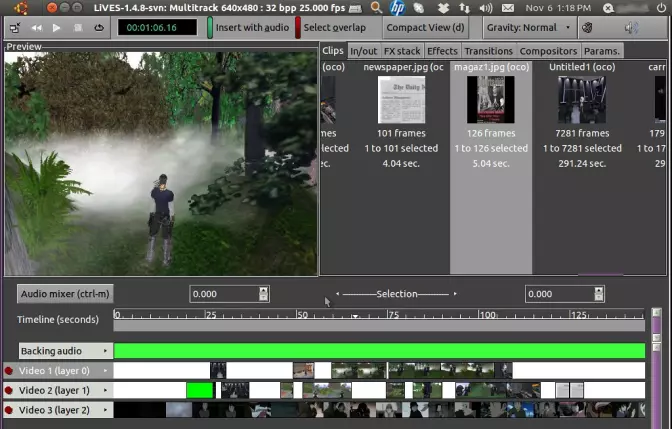
Task: Click '1 to 126 selected' text
Action: 491,148
